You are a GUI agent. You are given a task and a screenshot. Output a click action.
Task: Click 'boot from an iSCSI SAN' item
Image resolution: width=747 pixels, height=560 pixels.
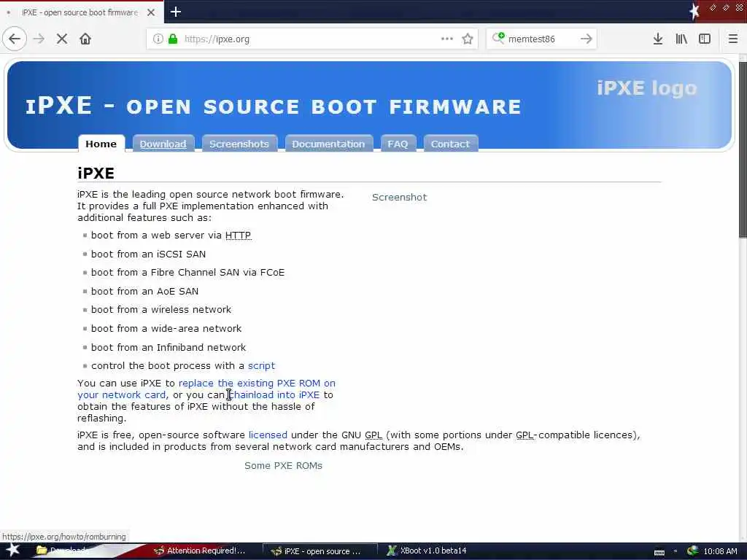point(149,254)
